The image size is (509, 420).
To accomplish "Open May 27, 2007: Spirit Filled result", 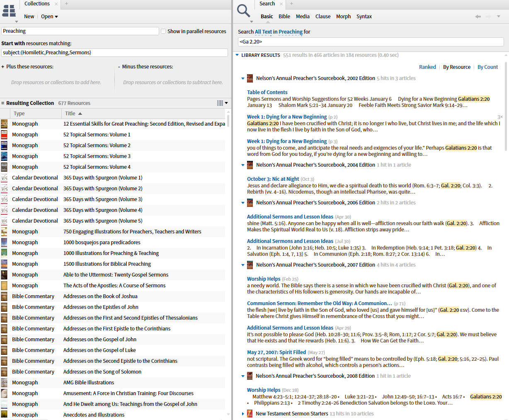I will [276, 352].
